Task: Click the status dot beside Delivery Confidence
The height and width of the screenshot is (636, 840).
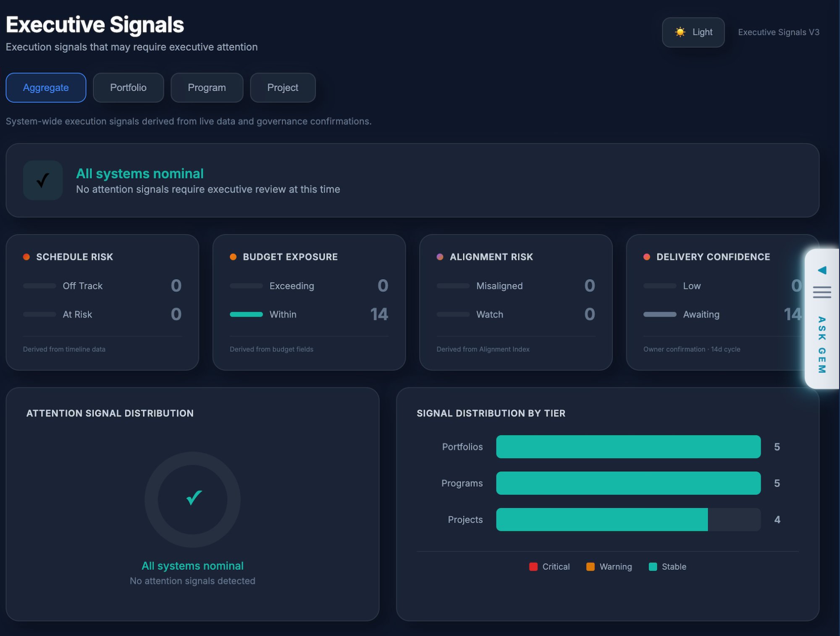Action: point(646,256)
